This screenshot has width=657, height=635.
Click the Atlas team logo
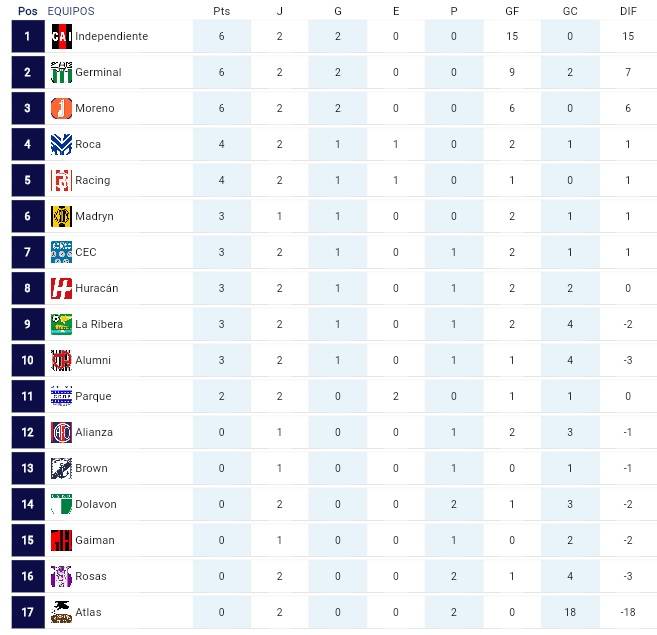(61, 612)
